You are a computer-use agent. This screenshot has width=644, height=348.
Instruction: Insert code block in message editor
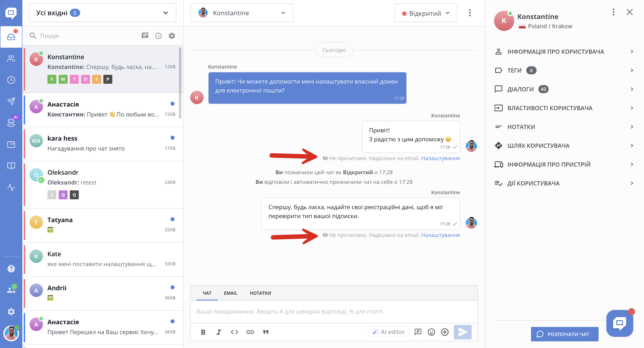234,332
